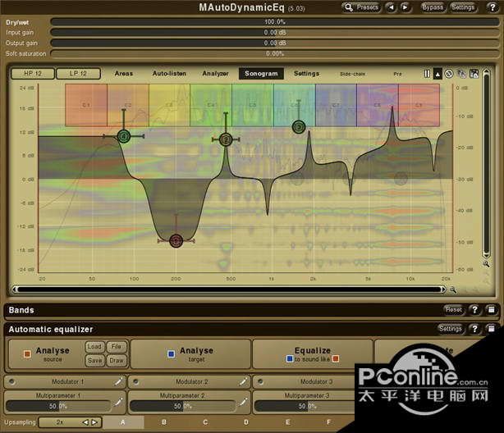
Task: Toggle the Side-chain option
Action: [353, 74]
